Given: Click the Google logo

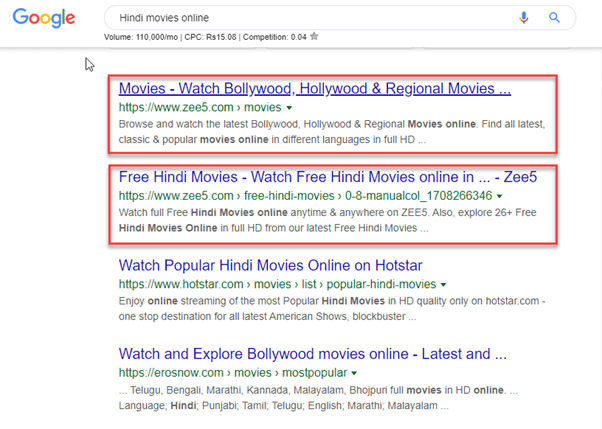Looking at the screenshot, I should click(x=44, y=18).
